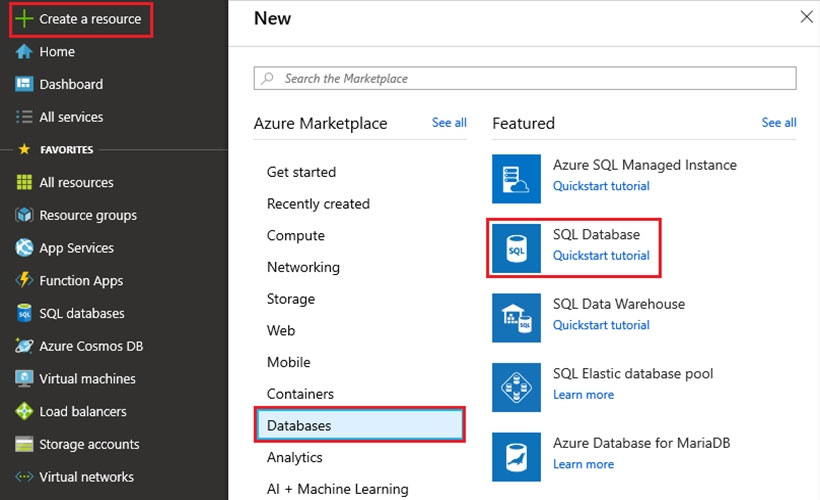Click the Load balancers diamond icon
The image size is (820, 500).
coord(24,411)
